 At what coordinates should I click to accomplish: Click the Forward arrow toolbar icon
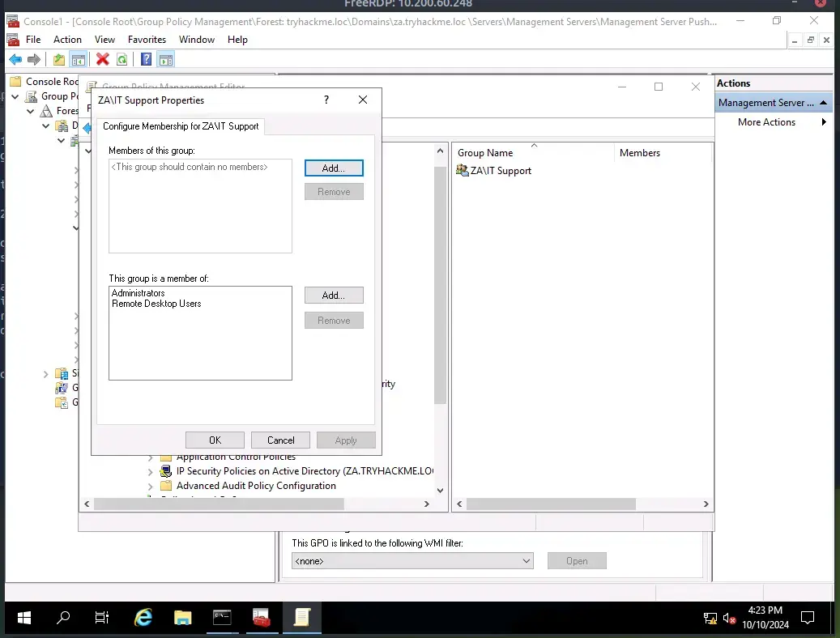[34, 59]
